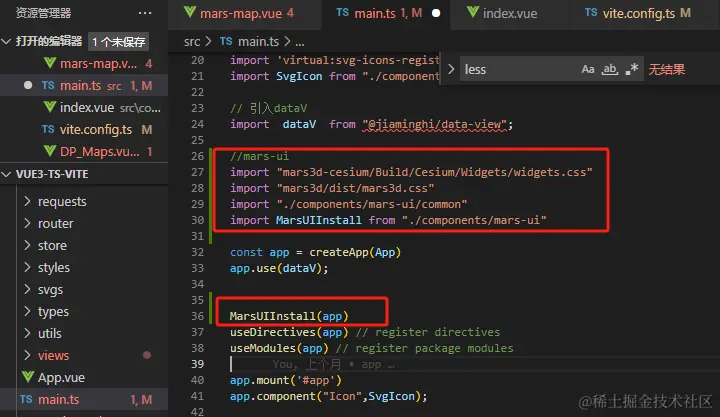This screenshot has height=417, width=720.
Task: Expand the svgs folder
Action: 27,289
